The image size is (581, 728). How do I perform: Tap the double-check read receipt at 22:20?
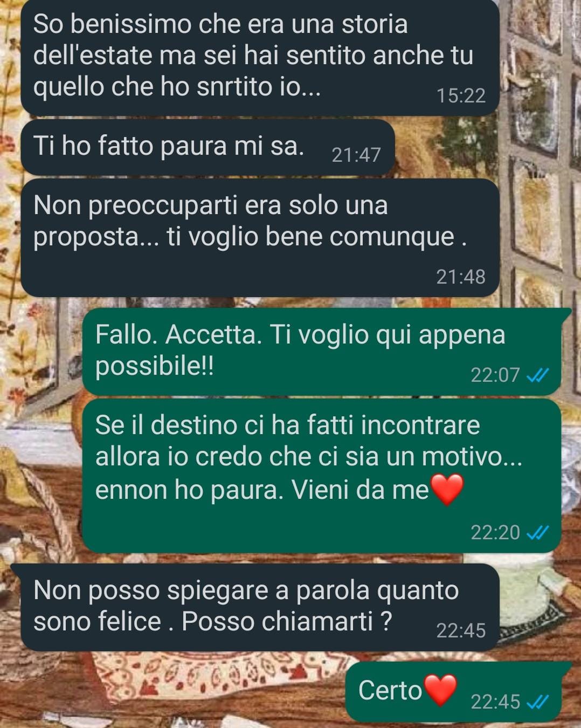(537, 533)
